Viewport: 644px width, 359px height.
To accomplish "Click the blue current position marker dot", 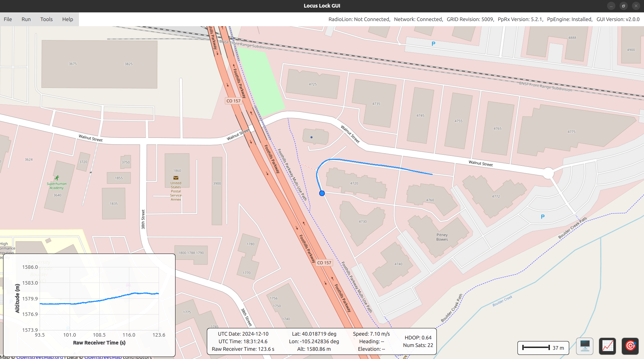I will point(322,193).
